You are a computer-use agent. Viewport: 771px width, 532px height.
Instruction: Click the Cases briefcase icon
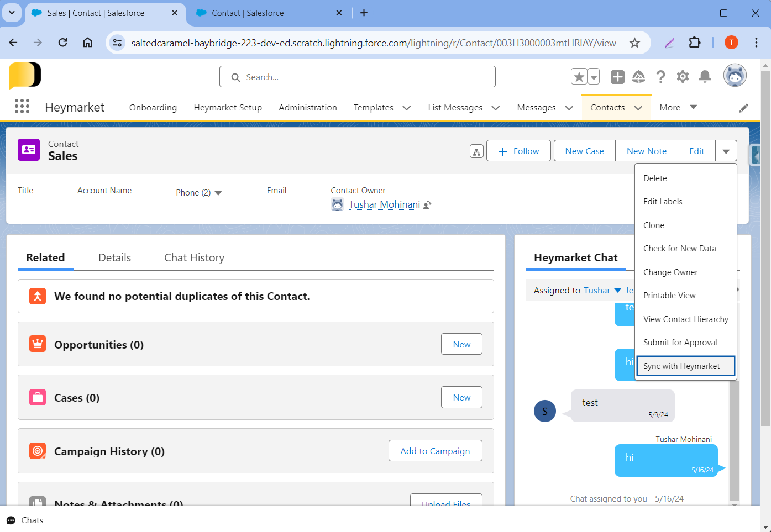pos(38,397)
